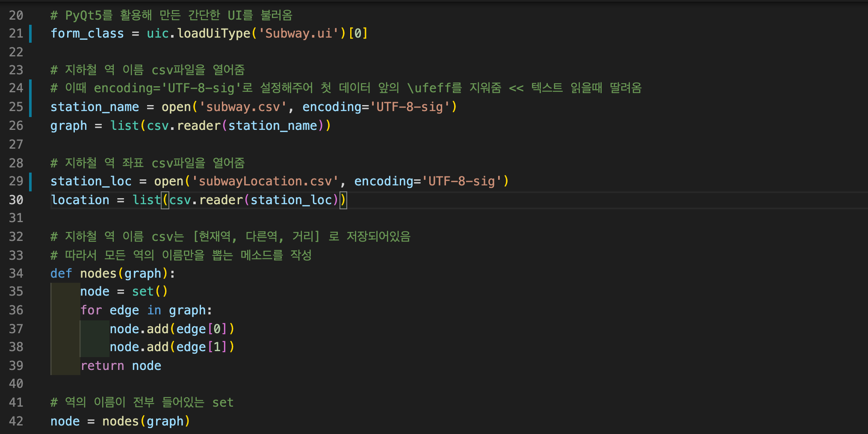
Task: Click 'graph' variable on line 26
Action: [x=69, y=126]
